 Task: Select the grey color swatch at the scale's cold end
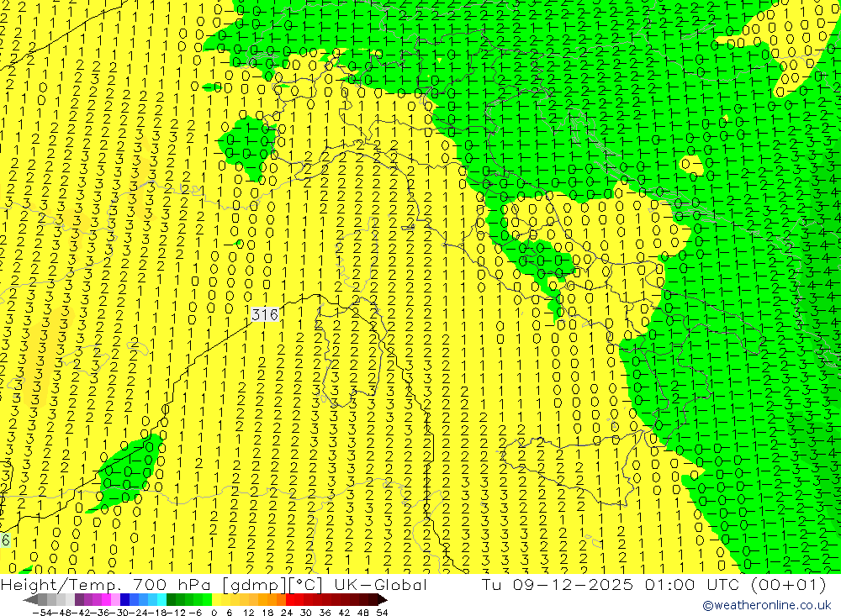coord(43,599)
